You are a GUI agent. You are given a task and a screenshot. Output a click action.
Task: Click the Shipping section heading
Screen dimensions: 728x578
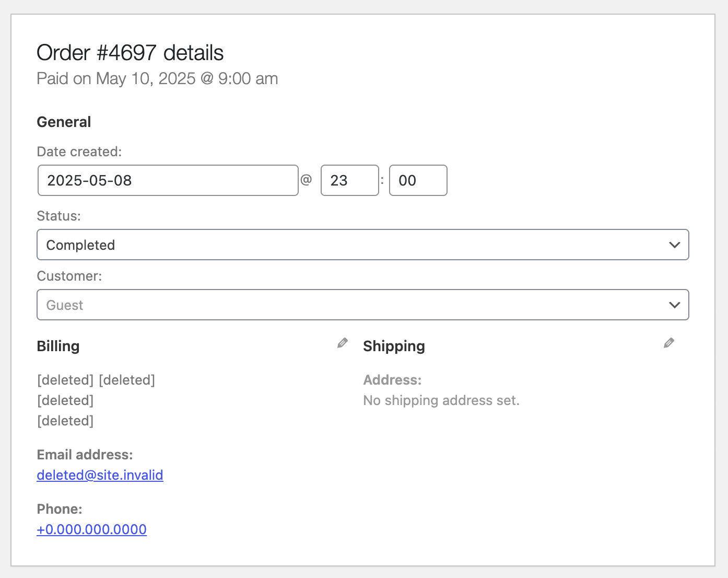coord(394,346)
